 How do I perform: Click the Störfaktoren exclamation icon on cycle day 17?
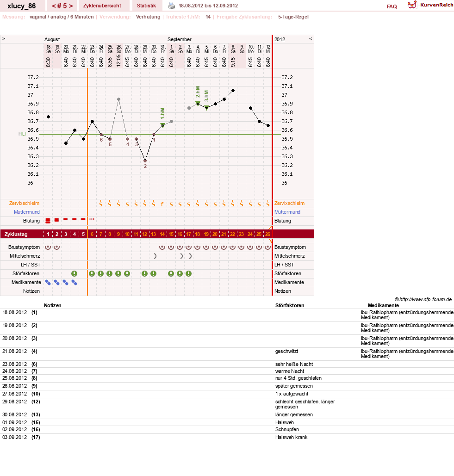(188, 273)
